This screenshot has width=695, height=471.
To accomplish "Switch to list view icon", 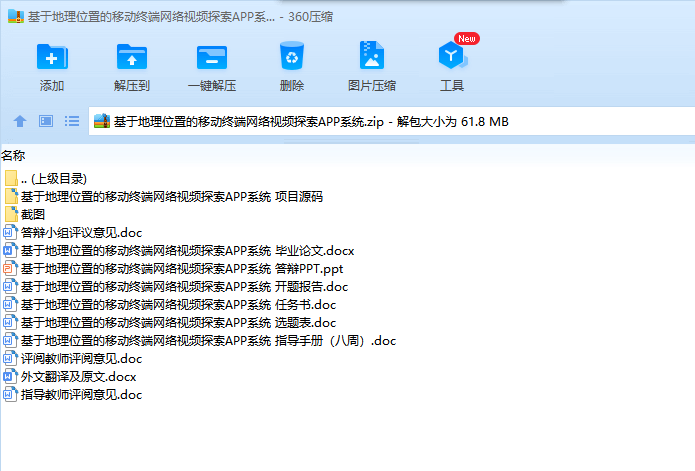I will 72,121.
